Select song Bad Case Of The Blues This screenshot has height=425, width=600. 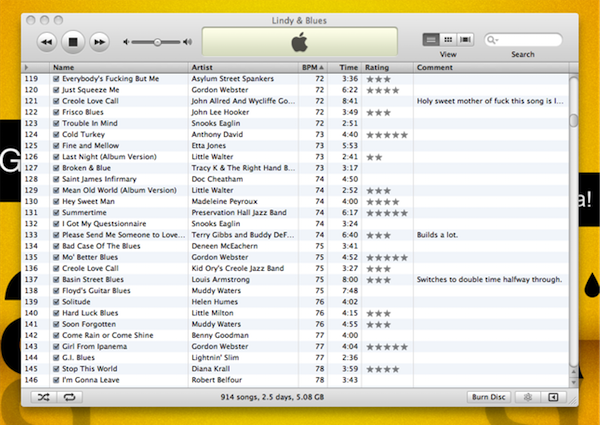pyautogui.click(x=101, y=246)
